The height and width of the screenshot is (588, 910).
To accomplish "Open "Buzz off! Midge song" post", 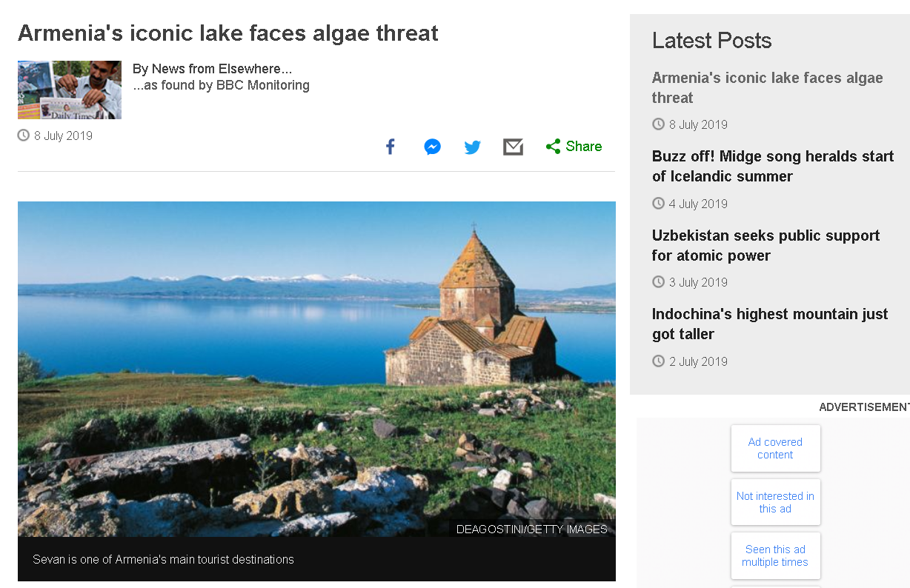I will point(773,167).
